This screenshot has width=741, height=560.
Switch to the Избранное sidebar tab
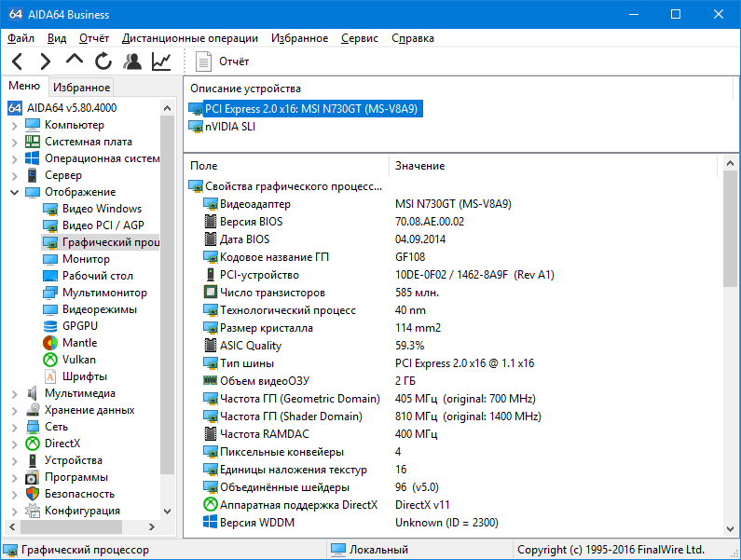[x=81, y=87]
